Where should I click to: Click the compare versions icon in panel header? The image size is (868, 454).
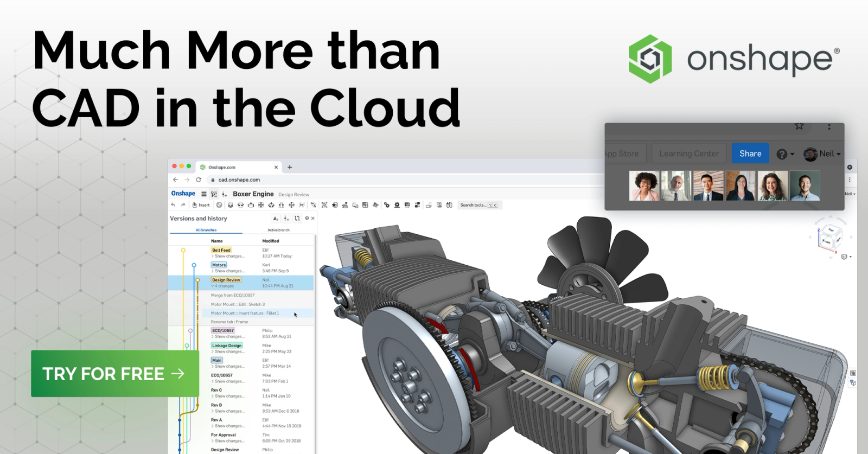pyautogui.click(x=297, y=219)
